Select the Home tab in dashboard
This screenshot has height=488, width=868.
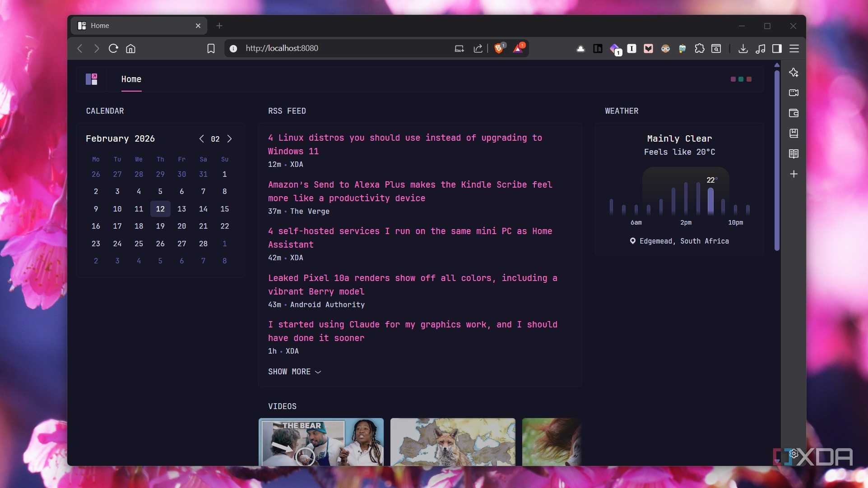131,79
